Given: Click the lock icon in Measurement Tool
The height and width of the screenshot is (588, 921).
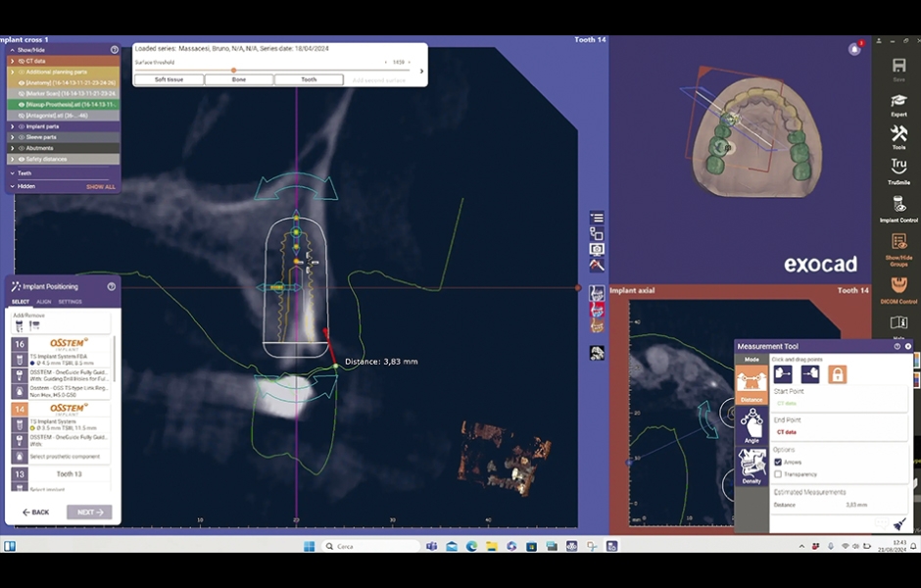Looking at the screenshot, I should pyautogui.click(x=837, y=374).
